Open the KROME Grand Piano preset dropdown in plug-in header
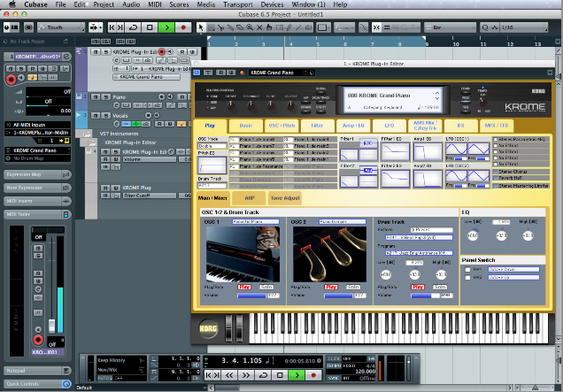 click(x=279, y=73)
